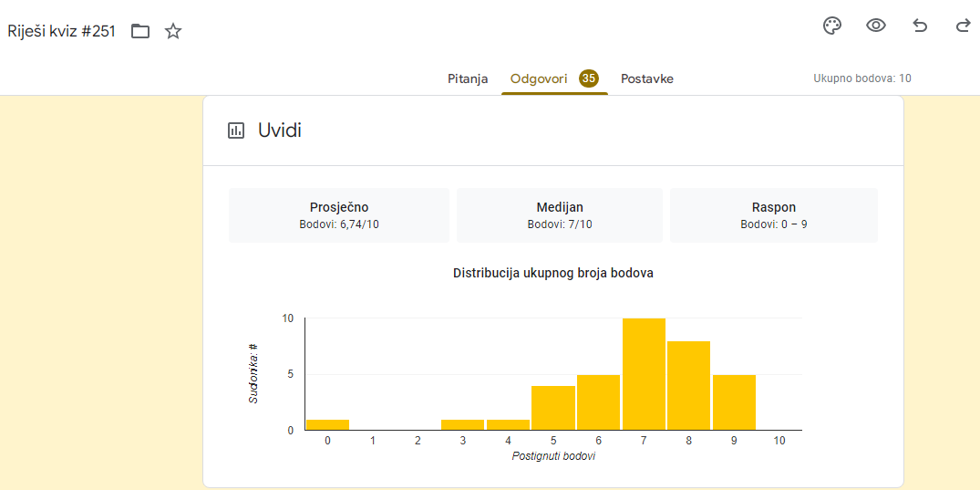Select the Medijan score card
Screen dimensions: 980x490
click(560, 215)
